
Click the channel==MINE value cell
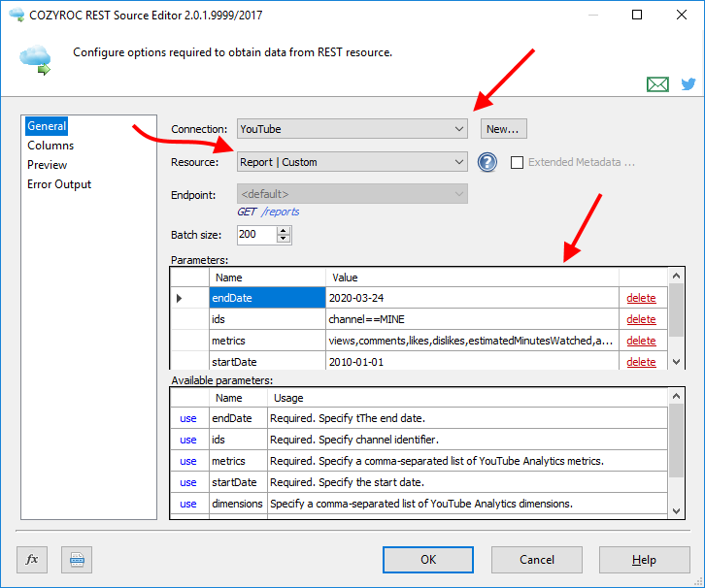[472, 319]
